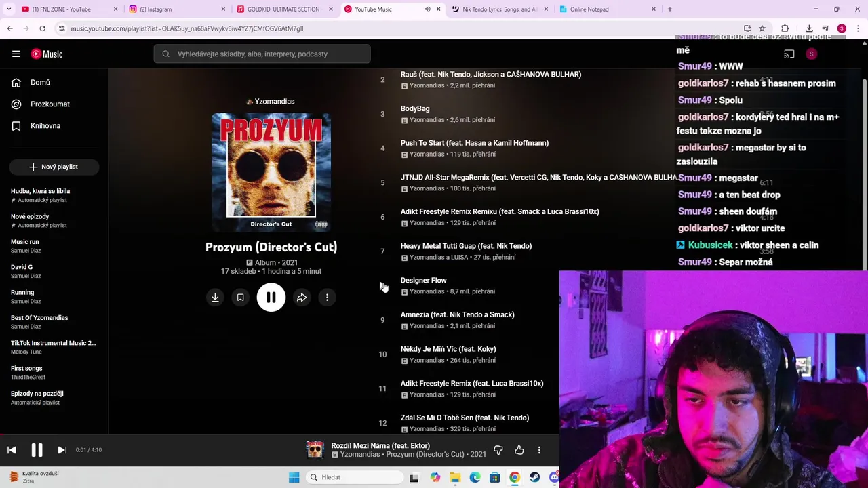Like the current song
Image resolution: width=868 pixels, height=488 pixels.
coord(519,450)
